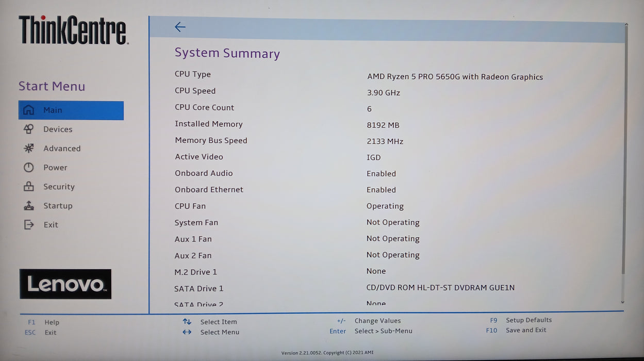Viewport: 644px width, 361px height.
Task: Click the Startup boot icon
Action: tap(29, 205)
